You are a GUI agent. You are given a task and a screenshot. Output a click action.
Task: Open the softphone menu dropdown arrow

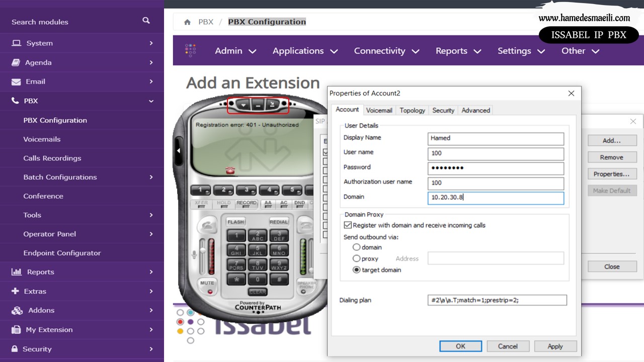click(244, 105)
